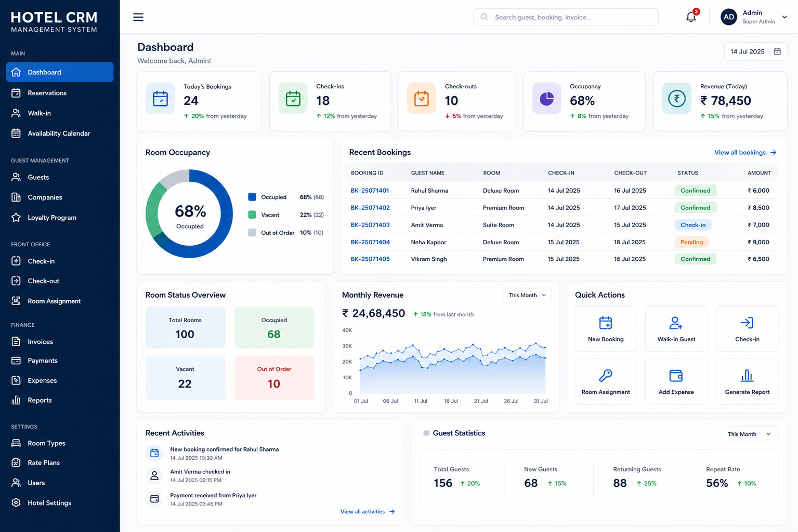798x532 pixels.
Task: Click the search guest, booking, invoice field
Action: coord(566,17)
